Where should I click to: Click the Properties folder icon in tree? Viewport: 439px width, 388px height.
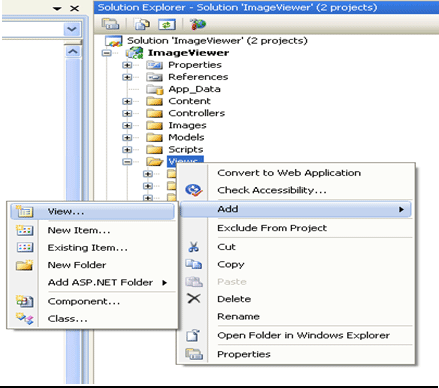[154, 65]
